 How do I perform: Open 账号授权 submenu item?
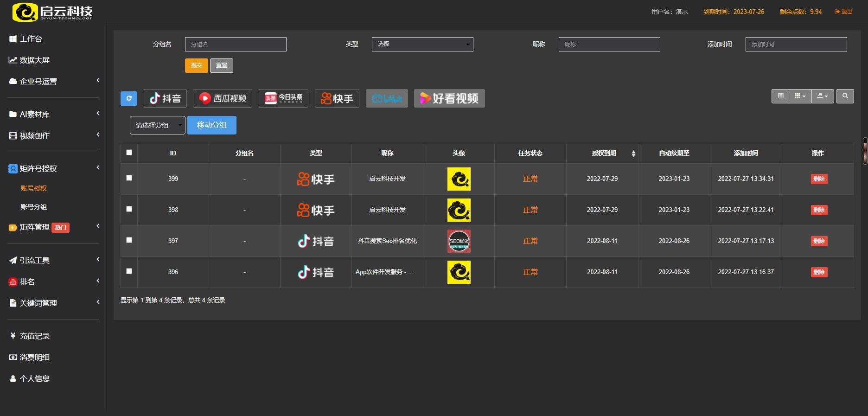[x=34, y=188]
